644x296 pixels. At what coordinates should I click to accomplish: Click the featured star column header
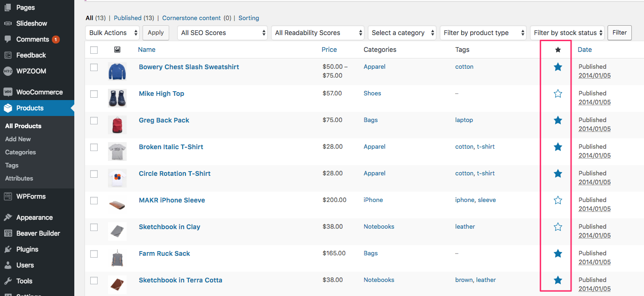pos(558,50)
